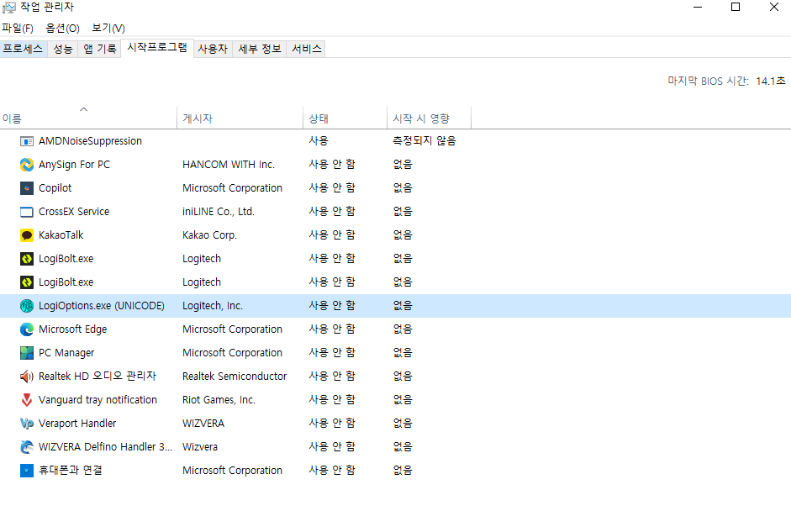Switch to the 사용자 tab
This screenshot has height=532, width=791.
coord(213,49)
